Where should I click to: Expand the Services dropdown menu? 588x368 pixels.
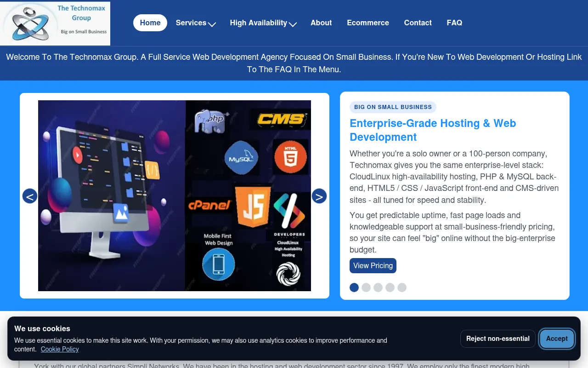click(x=196, y=23)
